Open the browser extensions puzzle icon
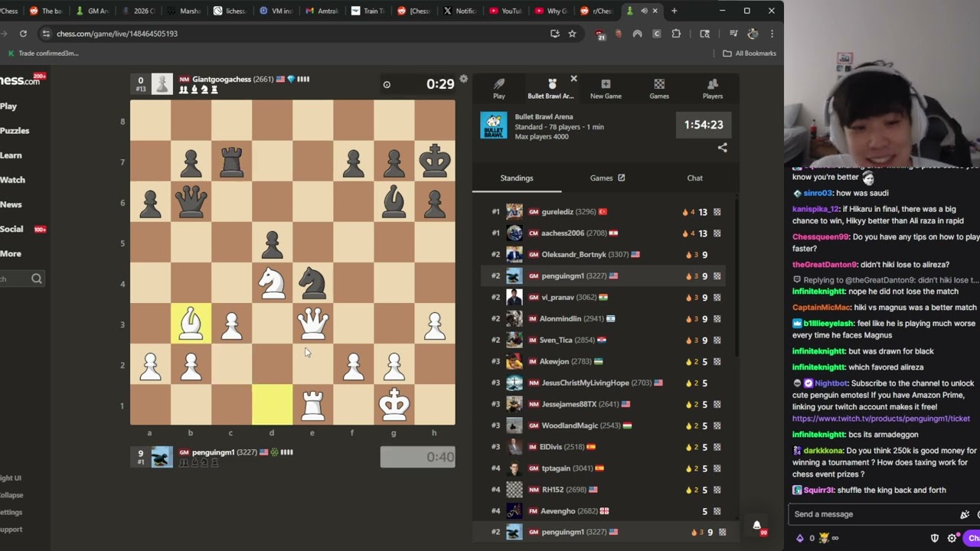The width and height of the screenshot is (980, 551). 676,34
